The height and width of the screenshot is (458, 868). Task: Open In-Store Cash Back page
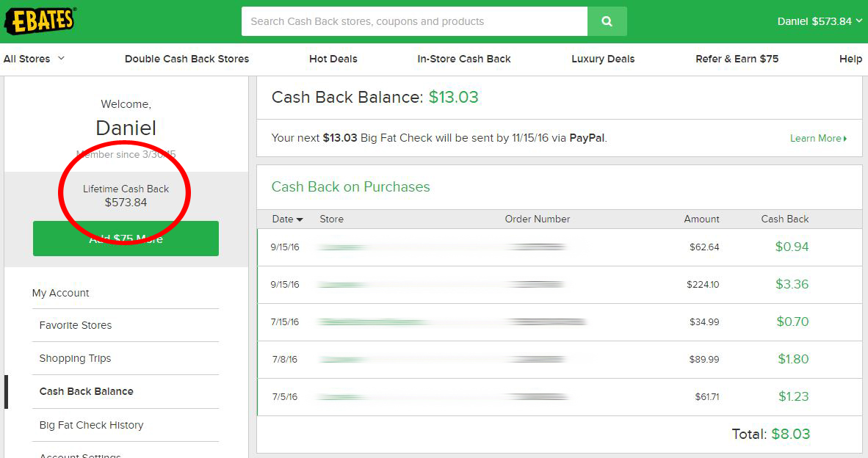pos(464,59)
